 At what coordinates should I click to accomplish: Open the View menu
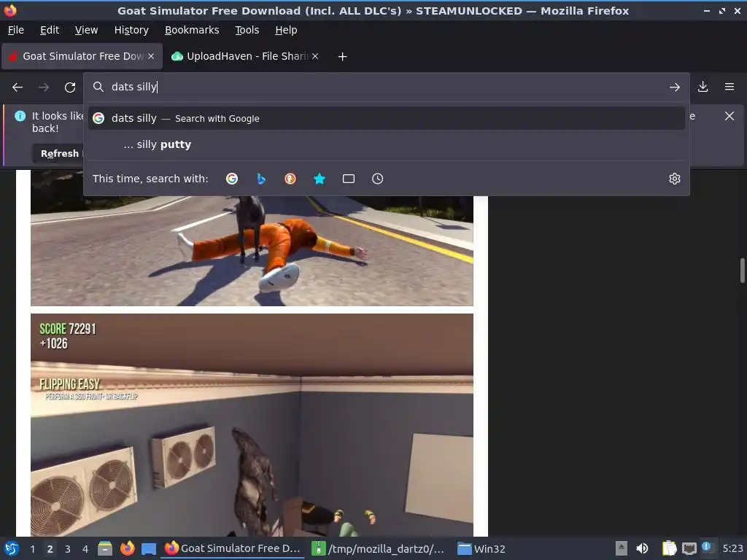click(86, 30)
